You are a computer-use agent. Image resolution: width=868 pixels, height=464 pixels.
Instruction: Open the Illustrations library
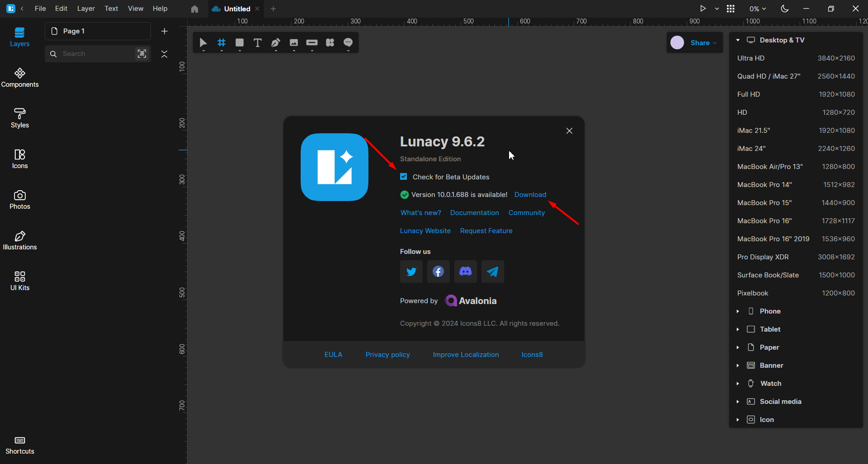point(19,240)
